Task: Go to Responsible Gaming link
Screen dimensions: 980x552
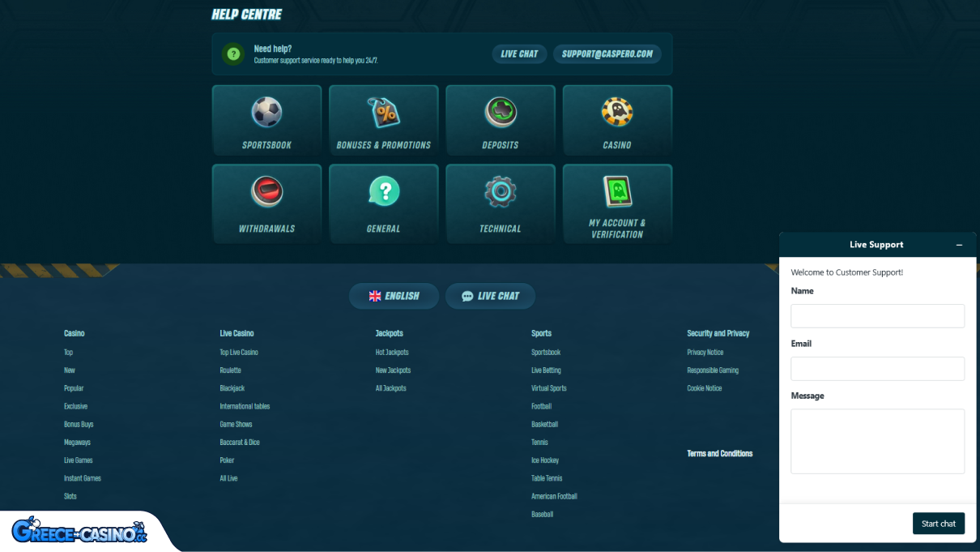Action: pyautogui.click(x=713, y=370)
